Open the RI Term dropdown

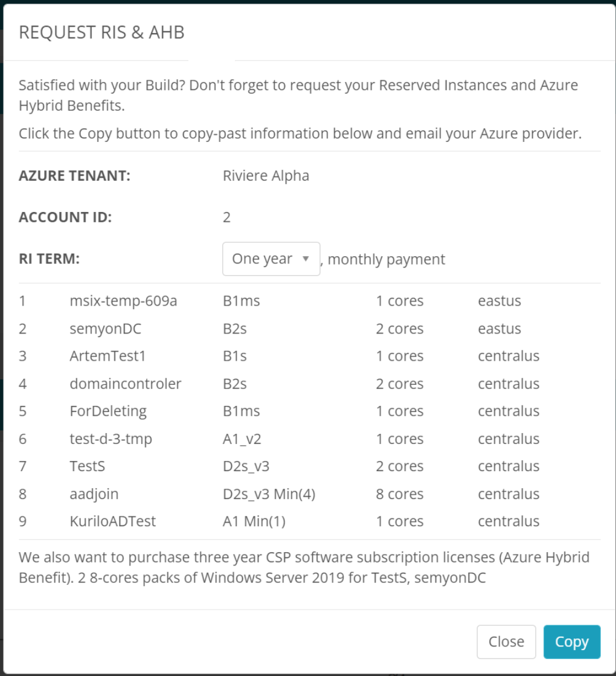(x=271, y=259)
